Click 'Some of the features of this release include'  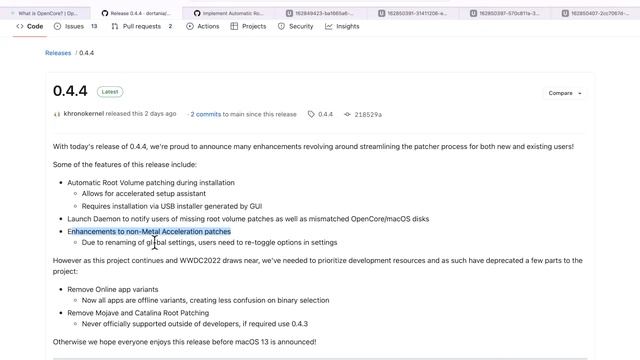pyautogui.click(x=124, y=164)
